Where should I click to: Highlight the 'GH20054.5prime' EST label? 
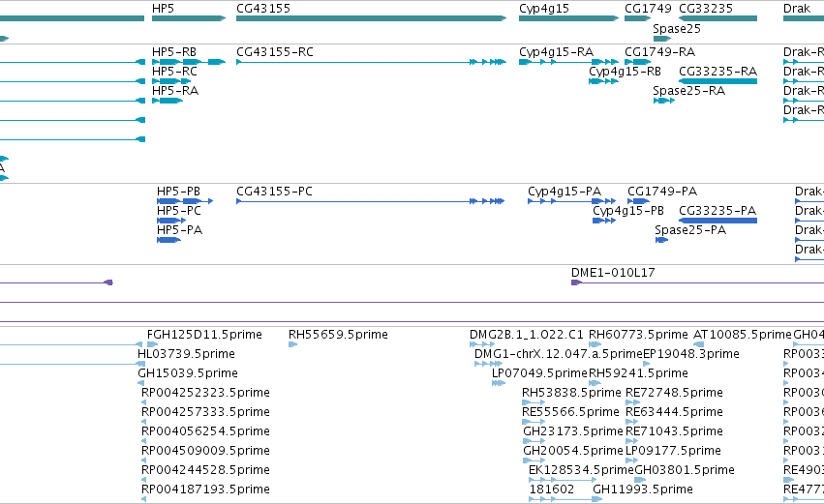(x=573, y=452)
